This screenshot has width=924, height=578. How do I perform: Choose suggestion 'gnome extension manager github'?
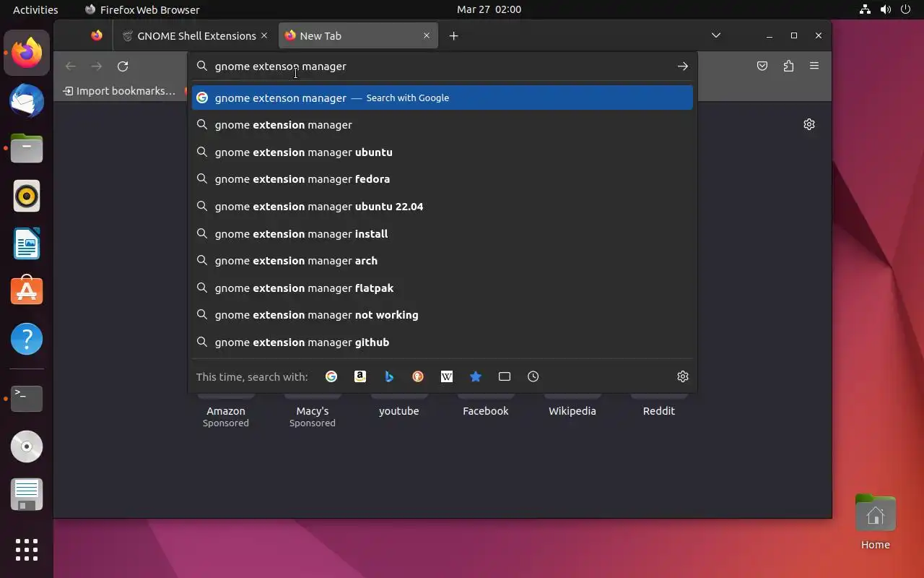[x=442, y=342]
